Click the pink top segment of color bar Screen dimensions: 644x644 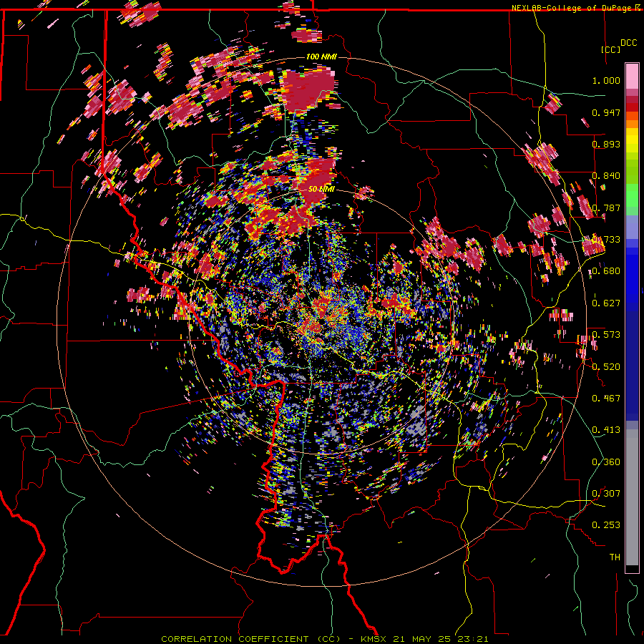[632, 76]
